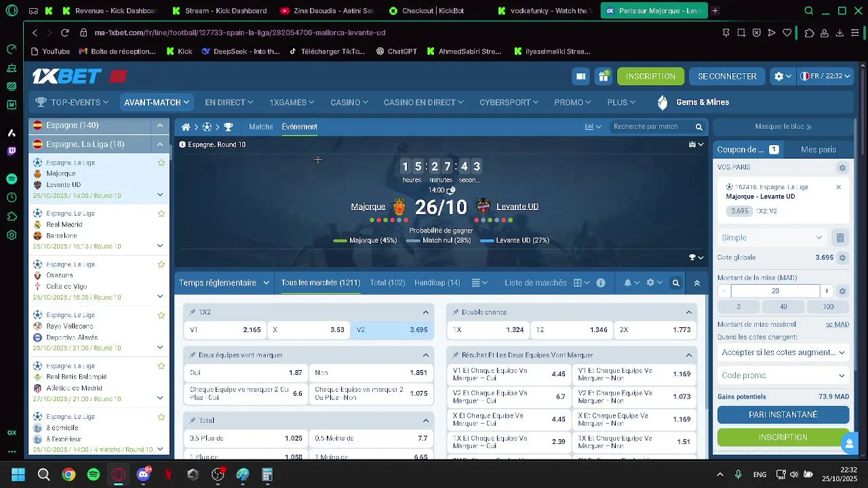The width and height of the screenshot is (868, 488).
Task: Open the Accepter si les cotes augmentent dropdown
Action: tap(783, 352)
